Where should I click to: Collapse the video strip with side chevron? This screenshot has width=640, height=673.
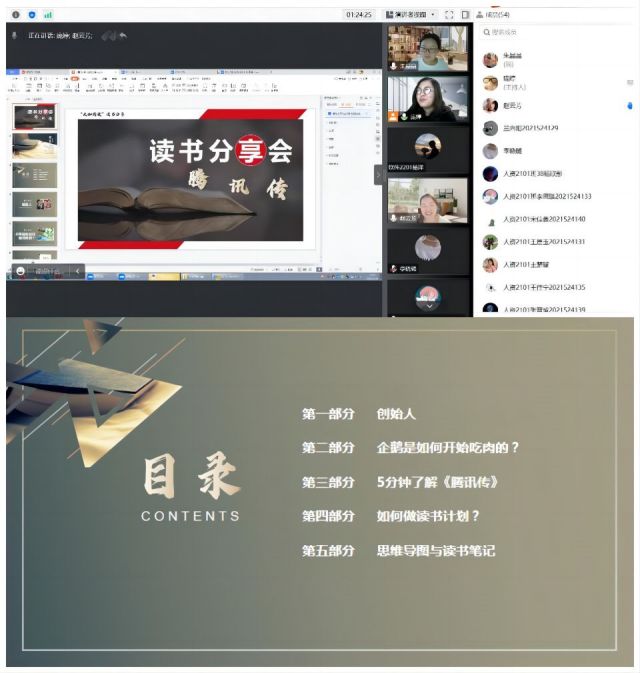(378, 175)
